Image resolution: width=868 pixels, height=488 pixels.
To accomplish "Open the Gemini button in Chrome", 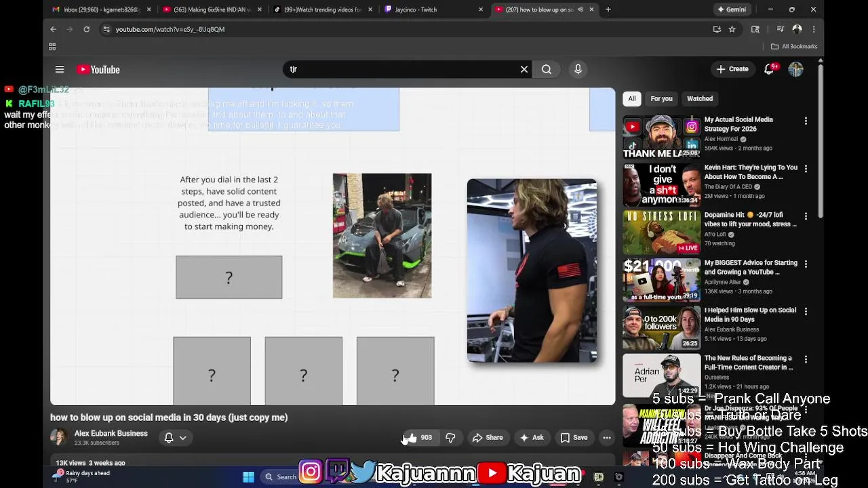I will [x=732, y=9].
